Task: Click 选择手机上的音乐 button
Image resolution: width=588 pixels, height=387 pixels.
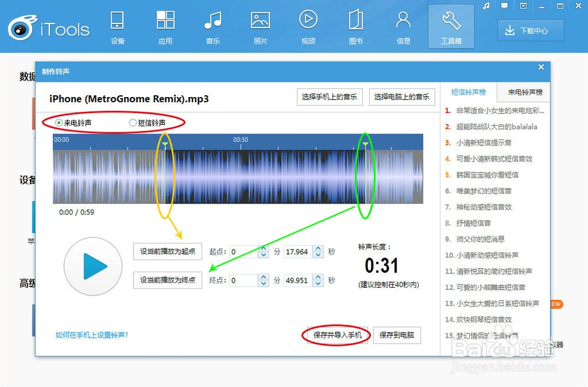Action: (330, 97)
